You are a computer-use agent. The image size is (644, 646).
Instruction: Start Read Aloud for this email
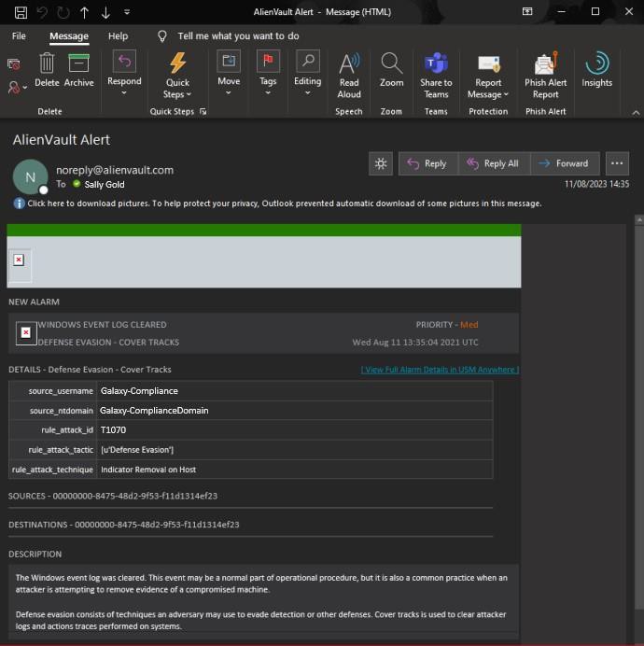coord(349,74)
